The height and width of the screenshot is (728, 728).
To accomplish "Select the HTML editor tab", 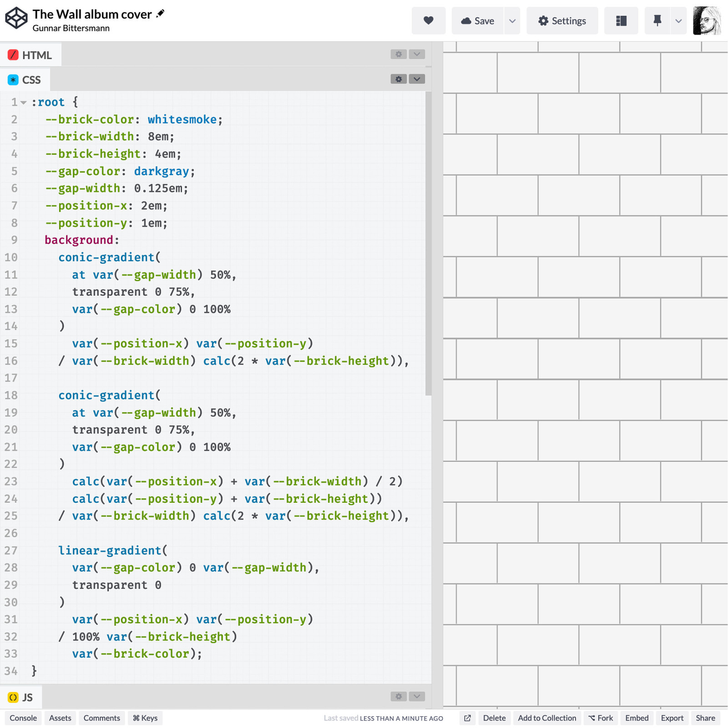I will pos(30,55).
